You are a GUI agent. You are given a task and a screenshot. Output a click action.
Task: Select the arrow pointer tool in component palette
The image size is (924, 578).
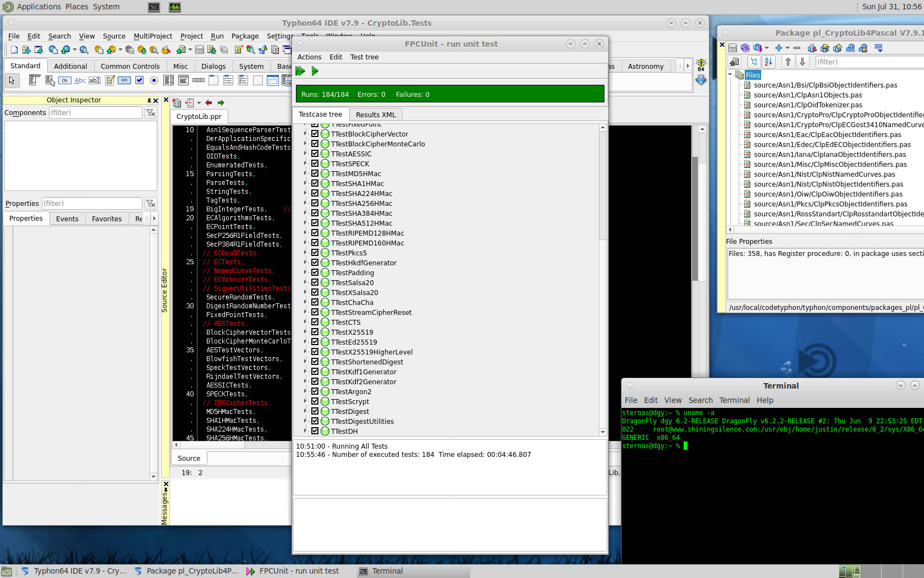[12, 80]
